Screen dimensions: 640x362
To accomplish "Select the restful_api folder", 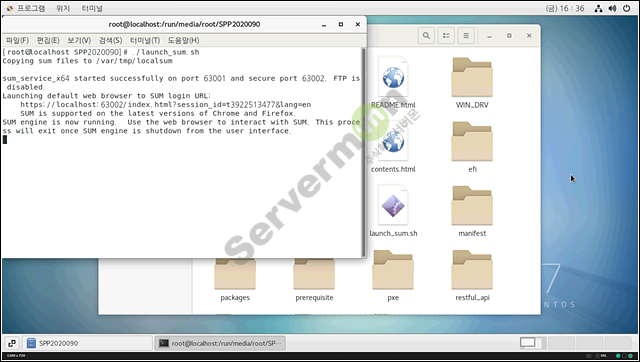I will pyautogui.click(x=472, y=270).
